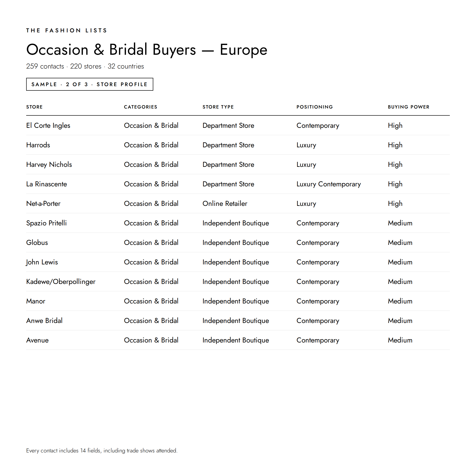Click 'Contemporary' in the Spazio Pritelli row
Screen dimensions: 476x476
coord(318,223)
